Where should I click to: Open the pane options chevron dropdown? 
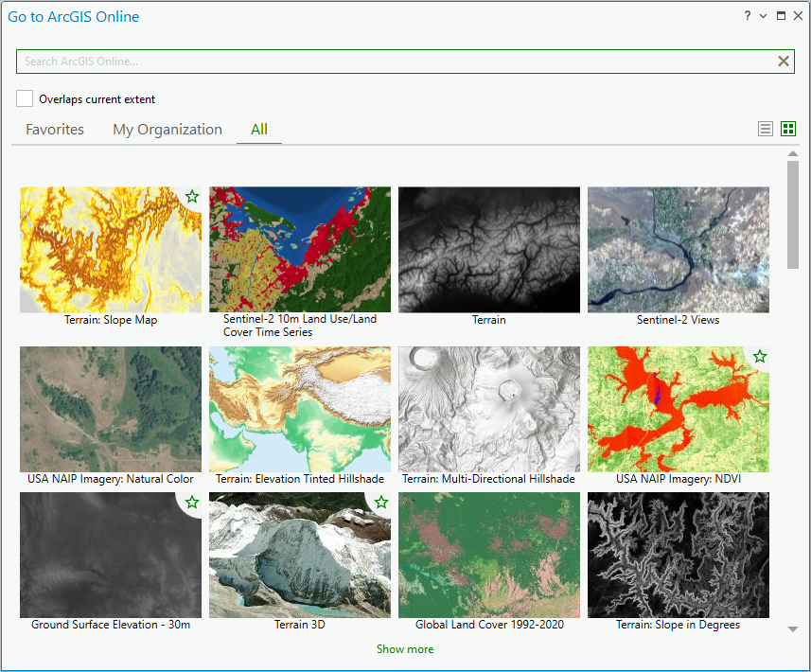coord(763,16)
